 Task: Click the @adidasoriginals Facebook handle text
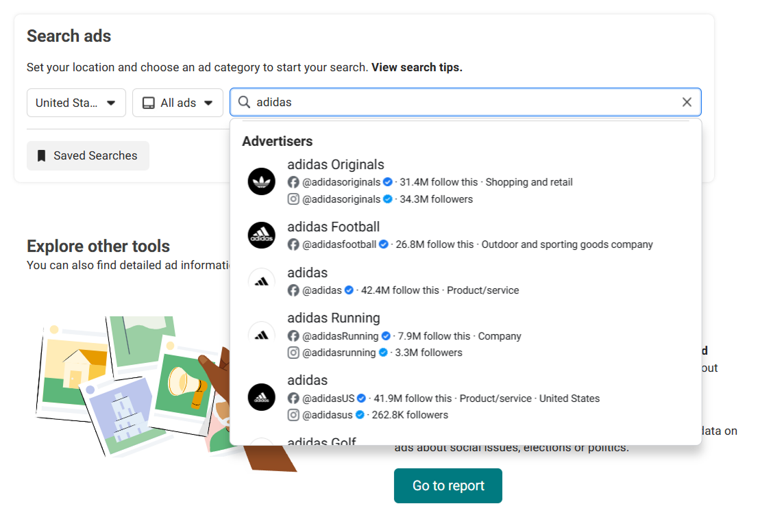(341, 182)
